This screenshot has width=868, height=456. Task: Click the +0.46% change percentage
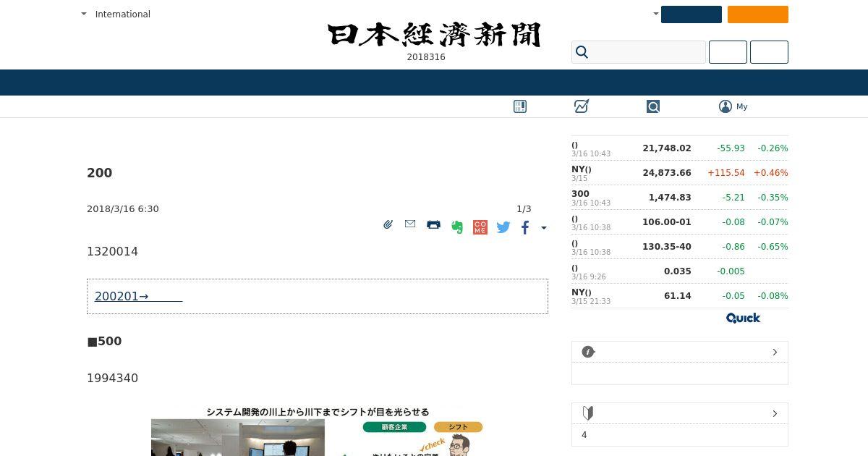click(x=770, y=173)
